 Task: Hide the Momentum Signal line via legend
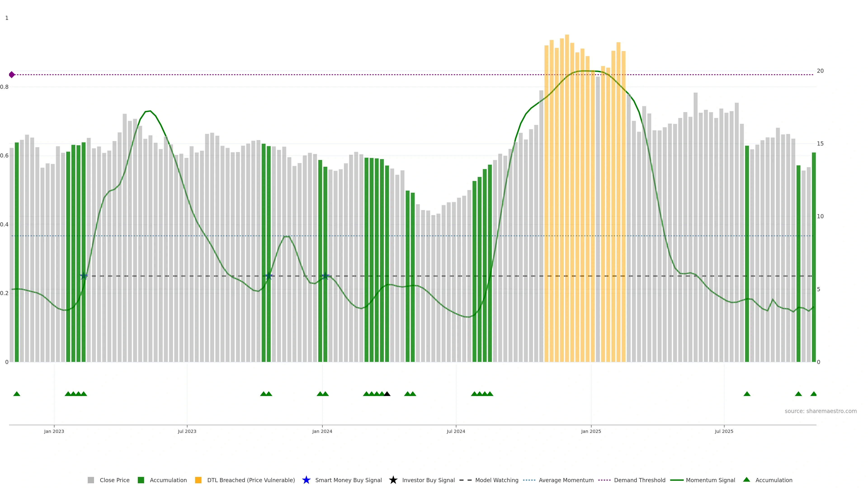(x=710, y=480)
